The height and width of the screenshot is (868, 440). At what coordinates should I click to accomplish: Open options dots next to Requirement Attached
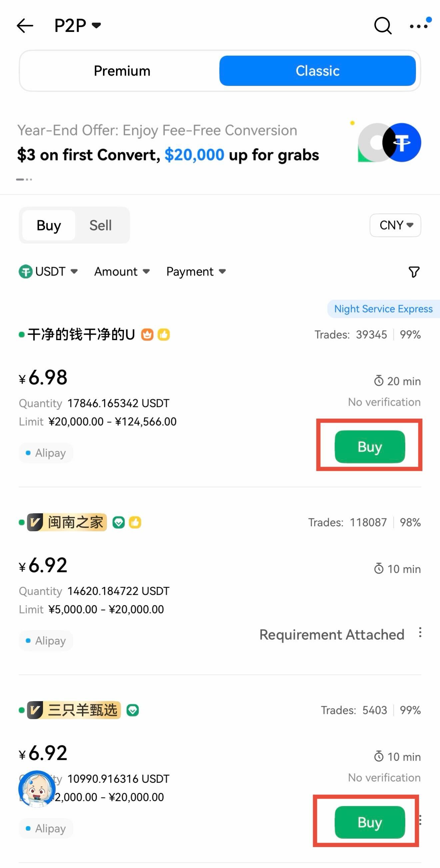(x=420, y=633)
